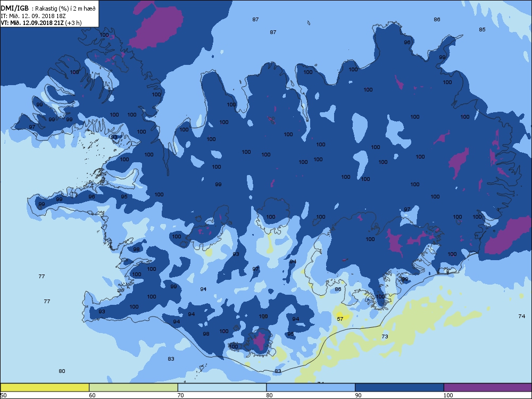Image resolution: width=532 pixels, height=399 pixels.
Task: Click the legend scale label '100'
Action: point(448,395)
